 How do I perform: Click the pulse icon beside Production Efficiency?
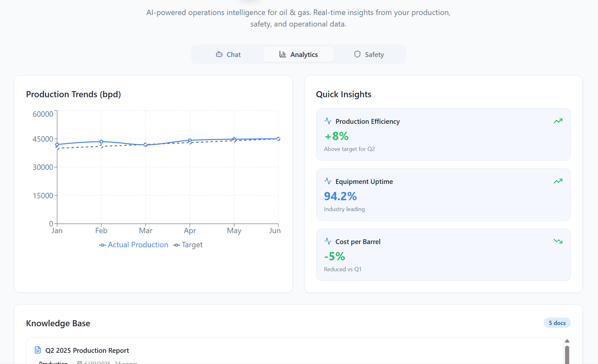(x=328, y=121)
